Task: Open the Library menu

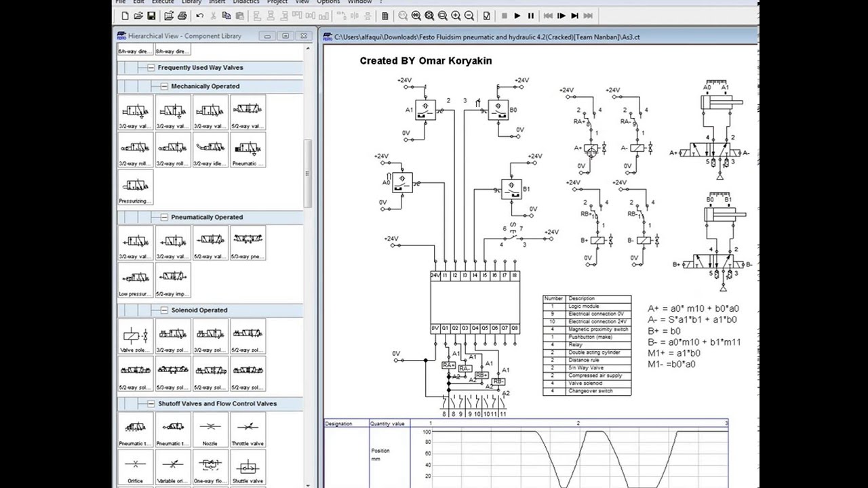Action: coord(191,2)
